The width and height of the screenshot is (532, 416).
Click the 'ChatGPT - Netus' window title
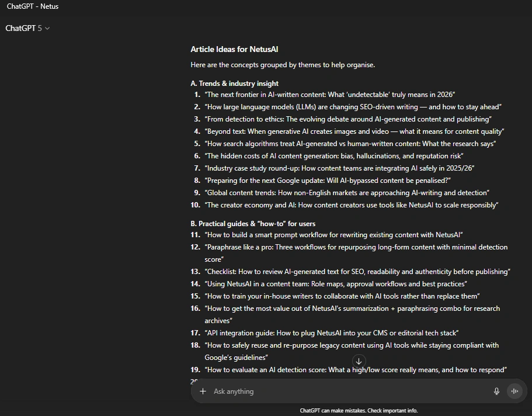(33, 6)
